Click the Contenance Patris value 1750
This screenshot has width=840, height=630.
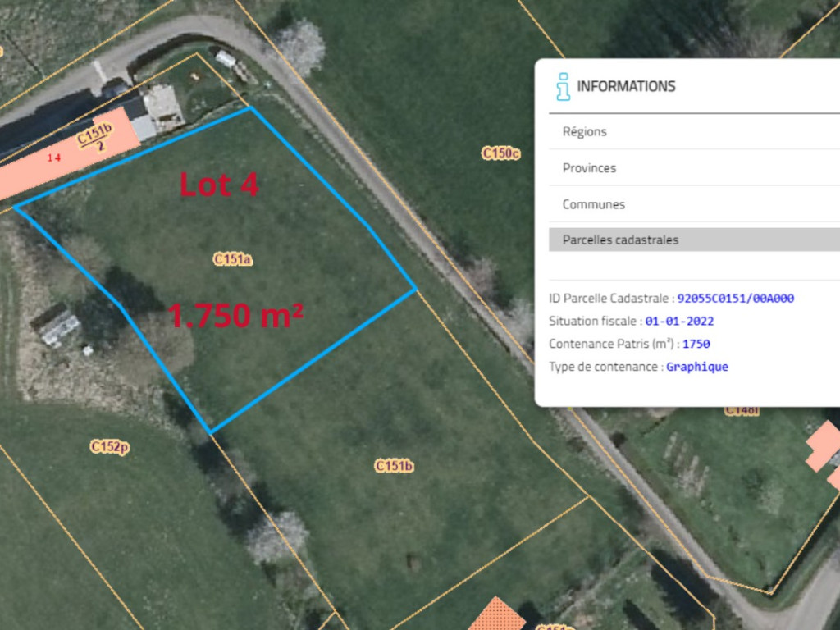point(696,344)
